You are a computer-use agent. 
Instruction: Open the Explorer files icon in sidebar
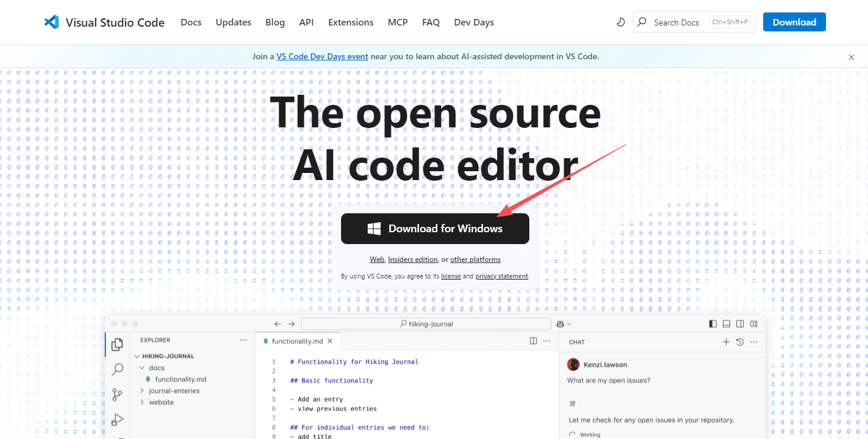[117, 344]
